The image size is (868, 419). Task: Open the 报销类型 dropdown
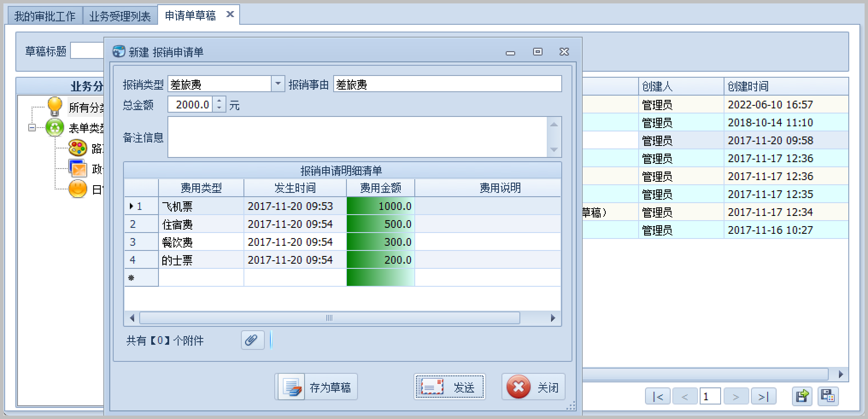278,84
